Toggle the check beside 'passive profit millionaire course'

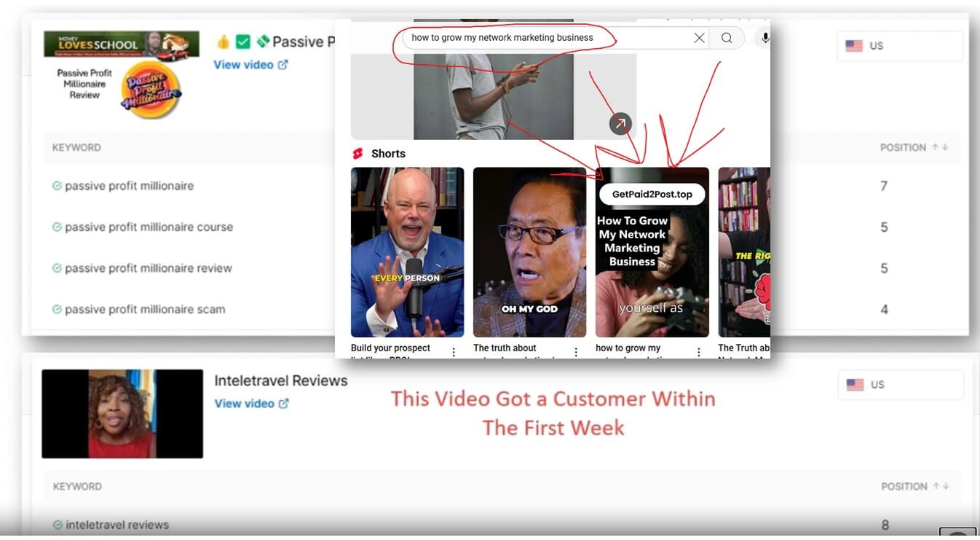pos(58,227)
